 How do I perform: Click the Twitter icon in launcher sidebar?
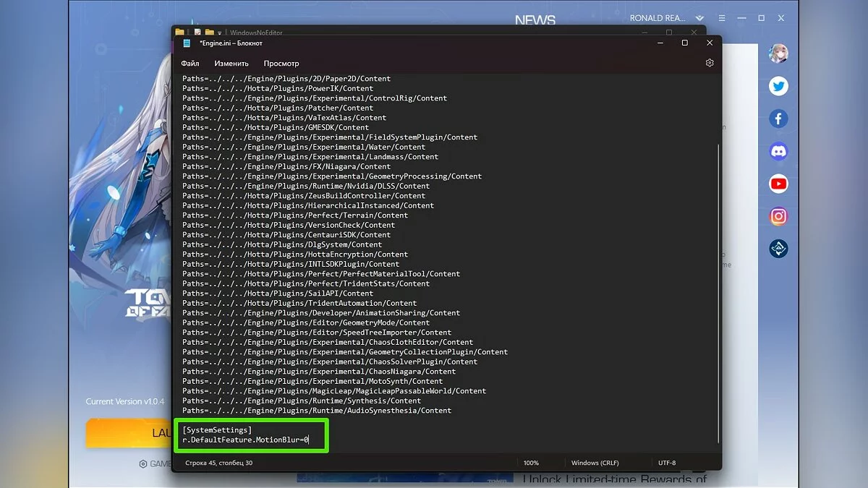(x=778, y=87)
